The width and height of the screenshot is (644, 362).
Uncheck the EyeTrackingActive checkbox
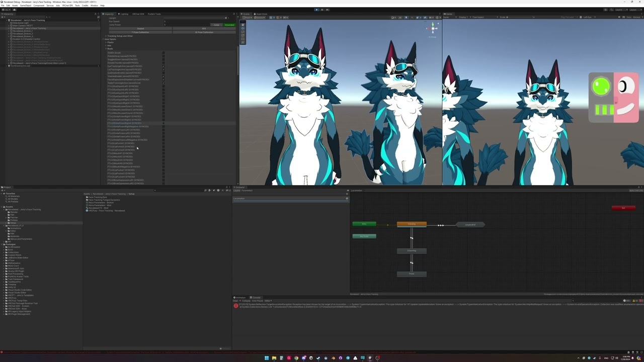point(164,66)
